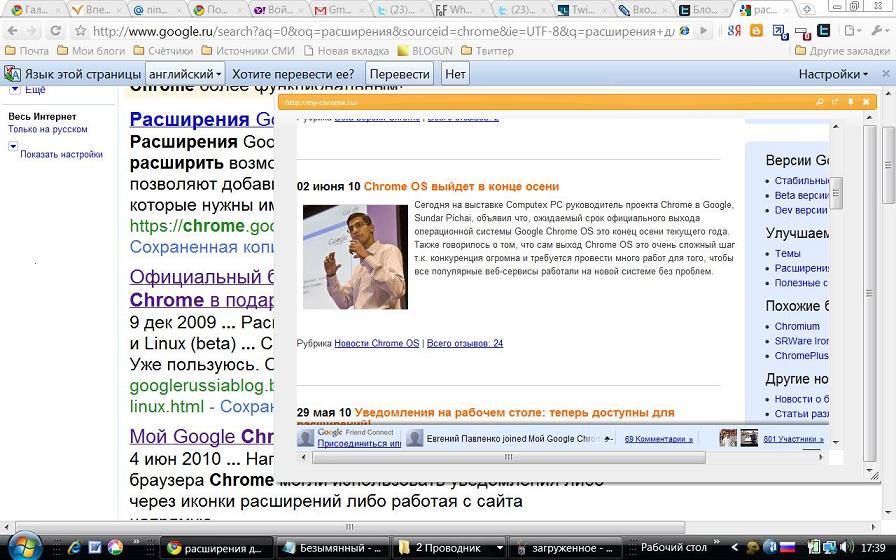Open 'Chrome OS выйдет в конце осени' article
Viewport: 896px width, 560px height.
(x=461, y=186)
